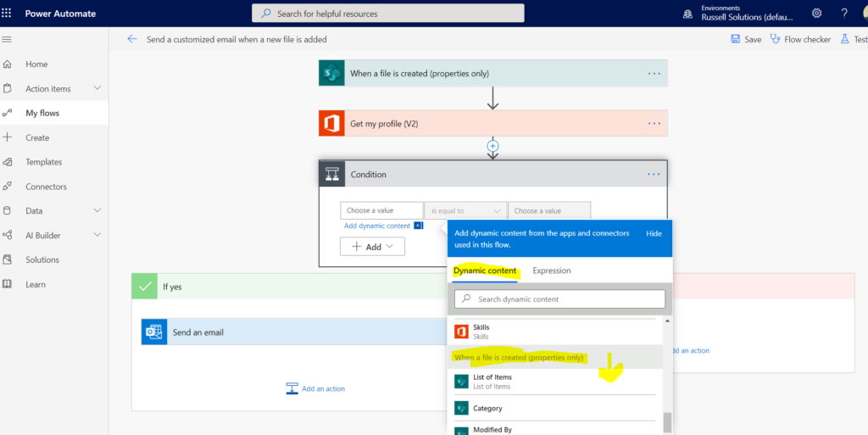The image size is (868, 435).
Task: Click the second Choose a value field
Action: click(x=549, y=211)
